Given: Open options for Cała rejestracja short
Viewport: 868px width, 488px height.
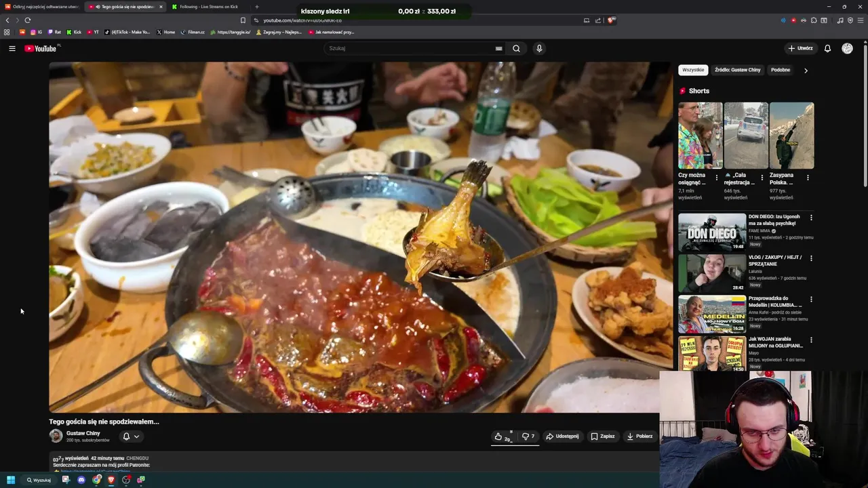Looking at the screenshot, I should click(x=762, y=178).
